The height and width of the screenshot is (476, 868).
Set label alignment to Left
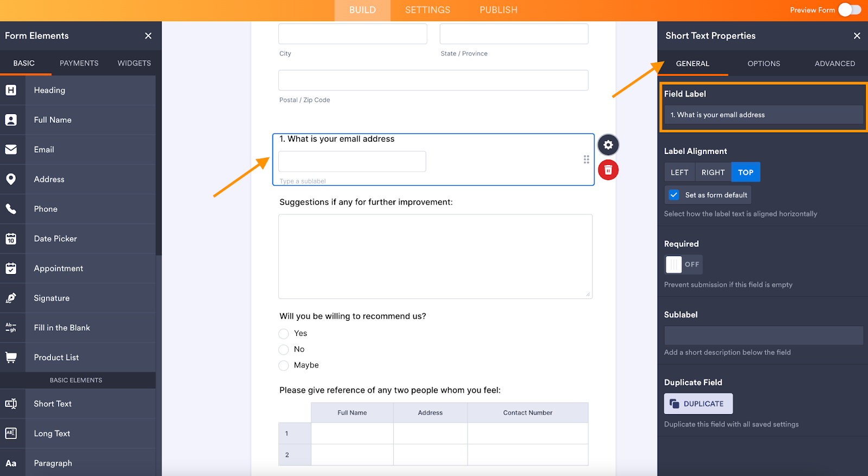[x=679, y=172]
